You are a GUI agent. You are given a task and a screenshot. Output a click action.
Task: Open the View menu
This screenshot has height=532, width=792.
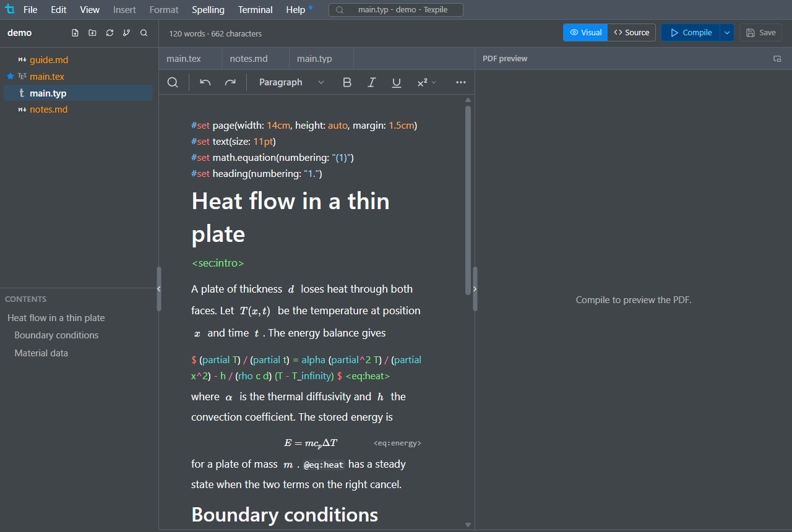click(90, 10)
